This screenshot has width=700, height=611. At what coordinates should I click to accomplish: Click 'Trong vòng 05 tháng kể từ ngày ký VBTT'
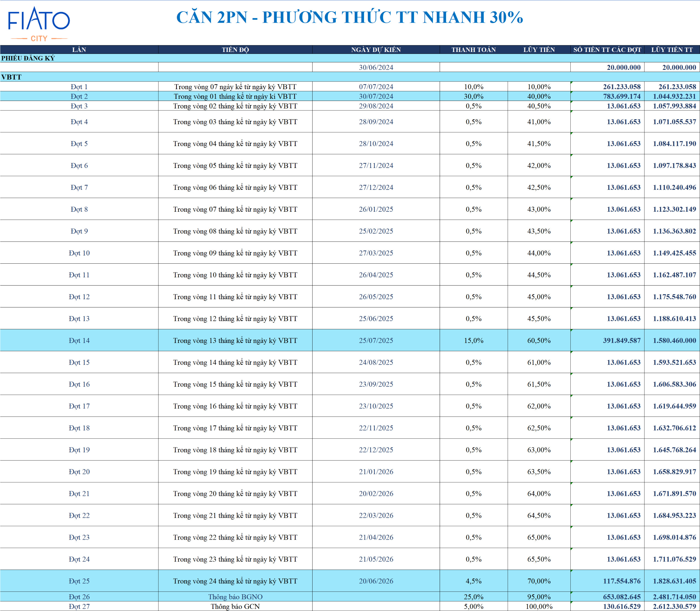(235, 165)
